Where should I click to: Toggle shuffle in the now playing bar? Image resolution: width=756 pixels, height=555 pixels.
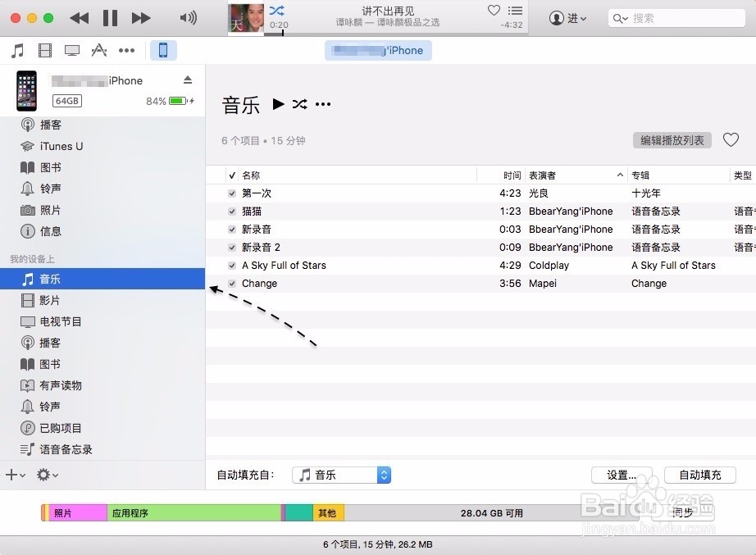coord(277,11)
